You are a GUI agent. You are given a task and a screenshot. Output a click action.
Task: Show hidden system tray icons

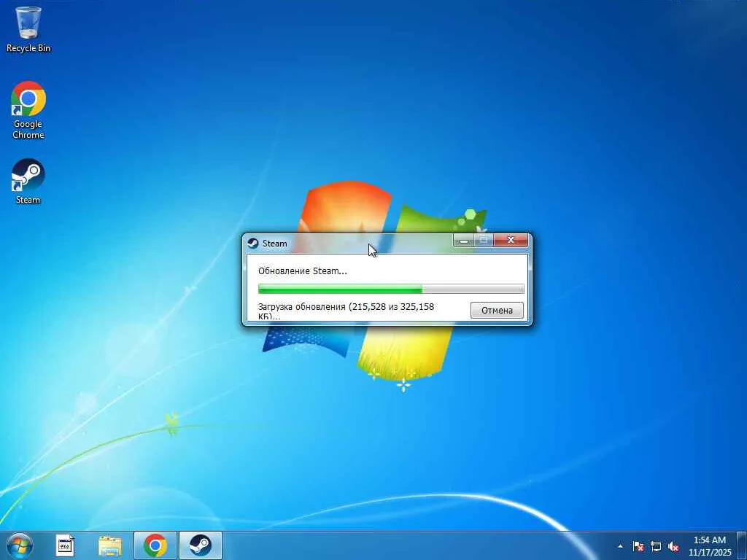pyautogui.click(x=620, y=546)
